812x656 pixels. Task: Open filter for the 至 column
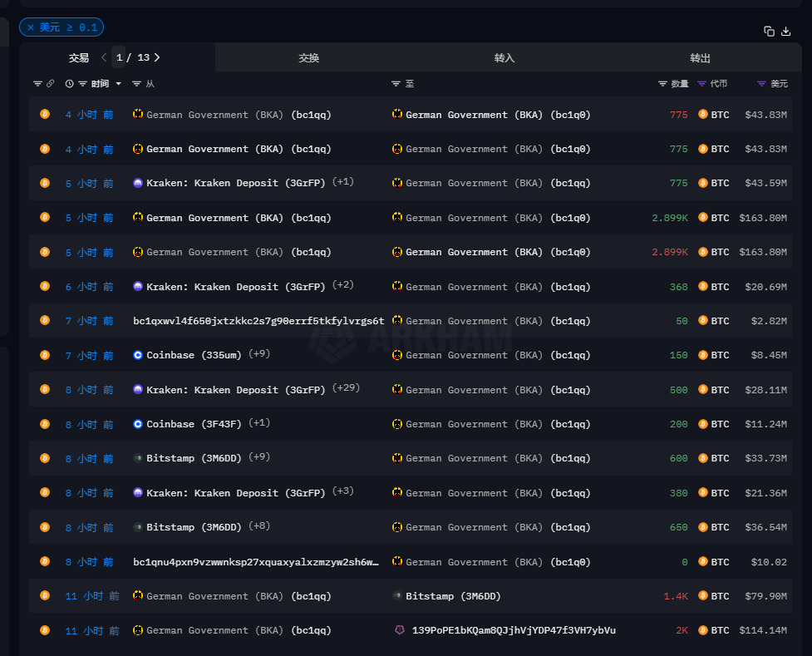[x=396, y=84]
